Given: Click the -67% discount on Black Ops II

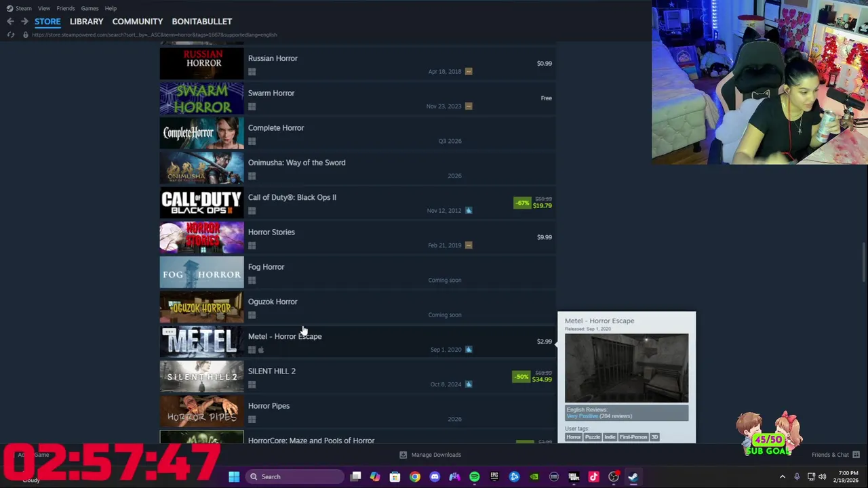Looking at the screenshot, I should pyautogui.click(x=522, y=203).
